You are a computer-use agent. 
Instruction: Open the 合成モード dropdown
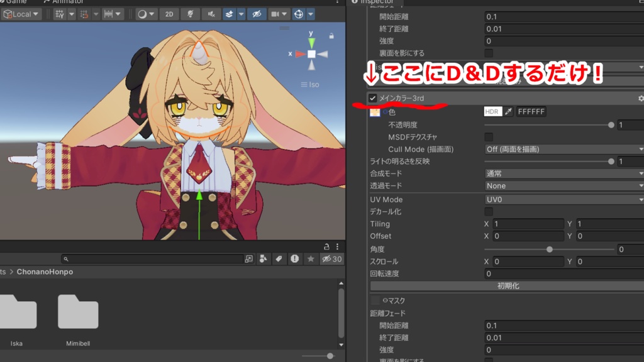[564, 173]
